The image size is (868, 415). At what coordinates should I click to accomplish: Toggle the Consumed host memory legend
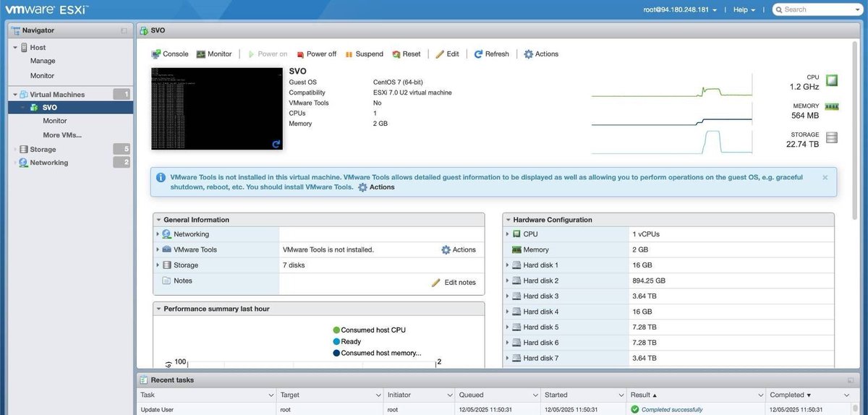377,353
